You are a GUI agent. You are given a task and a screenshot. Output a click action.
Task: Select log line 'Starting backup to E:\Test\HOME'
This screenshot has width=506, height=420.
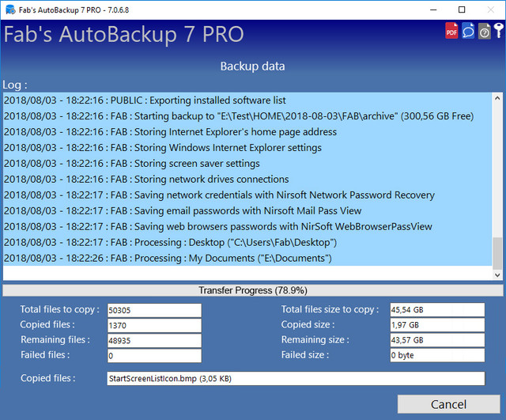pos(247,116)
